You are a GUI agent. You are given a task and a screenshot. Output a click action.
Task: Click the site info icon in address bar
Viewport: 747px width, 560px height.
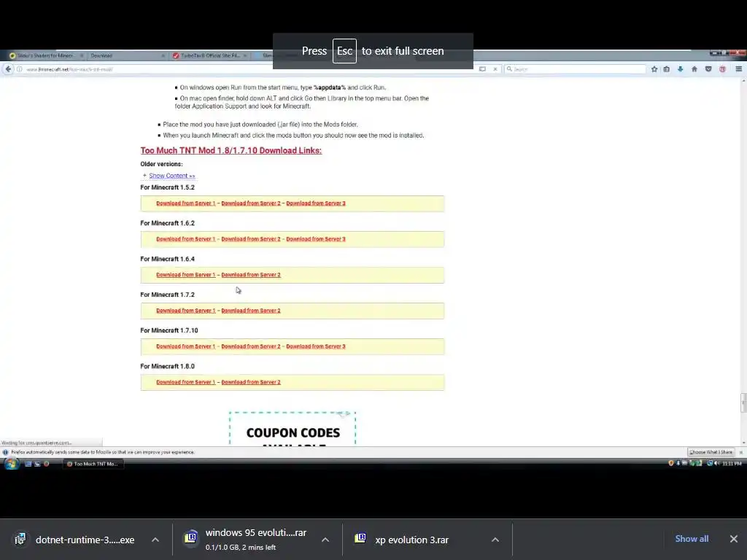20,69
